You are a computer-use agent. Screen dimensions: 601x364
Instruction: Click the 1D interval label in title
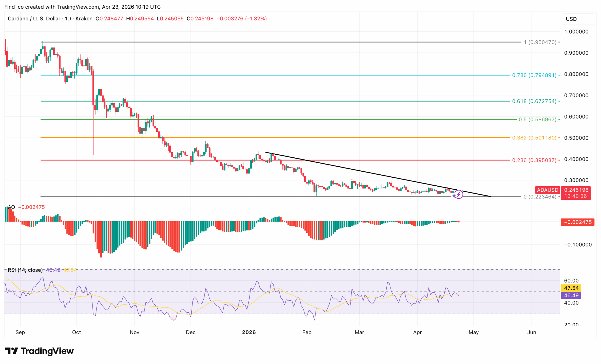(x=68, y=19)
